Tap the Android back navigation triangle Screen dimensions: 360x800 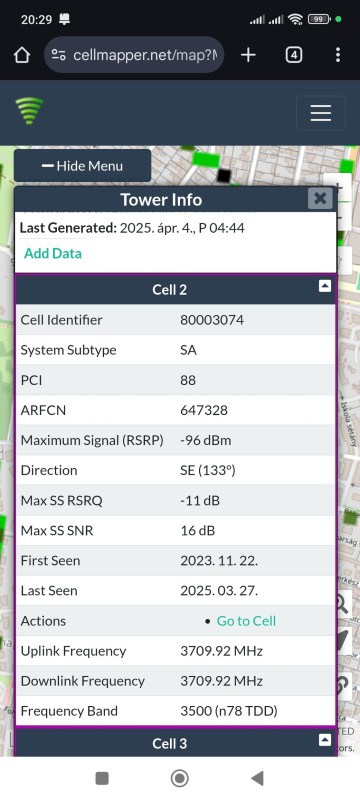(x=258, y=778)
